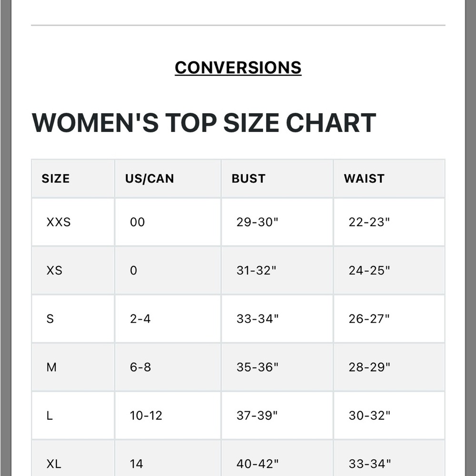476x476 pixels.
Task: Click the M size cell
Action: (73, 367)
